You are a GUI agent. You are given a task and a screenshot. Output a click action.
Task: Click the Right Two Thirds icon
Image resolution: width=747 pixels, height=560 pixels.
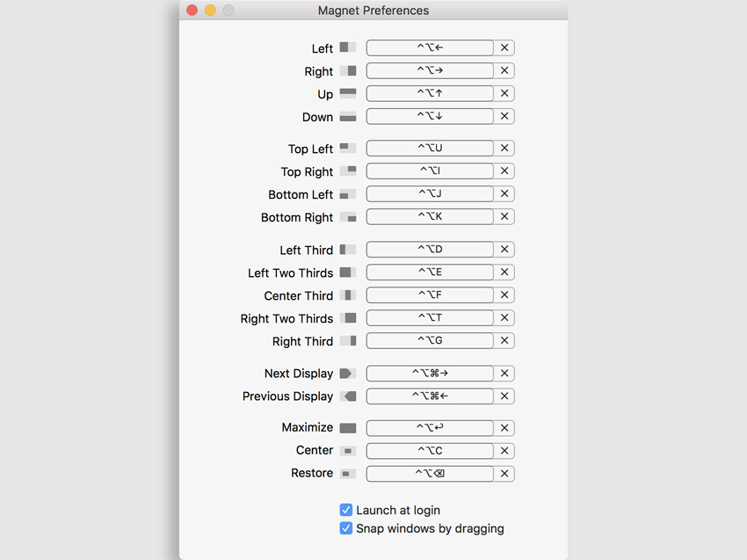click(x=348, y=318)
